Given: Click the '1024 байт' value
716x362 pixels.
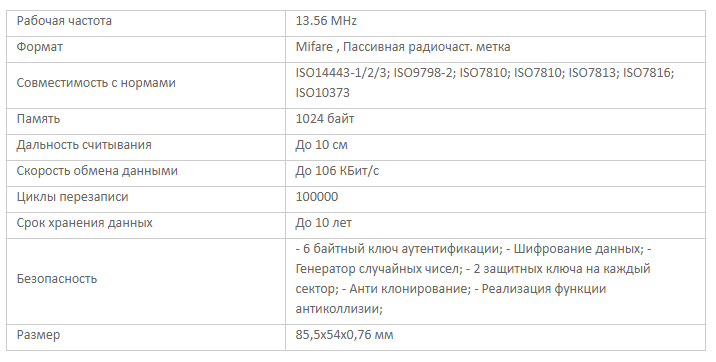Looking at the screenshot, I should click(325, 119).
